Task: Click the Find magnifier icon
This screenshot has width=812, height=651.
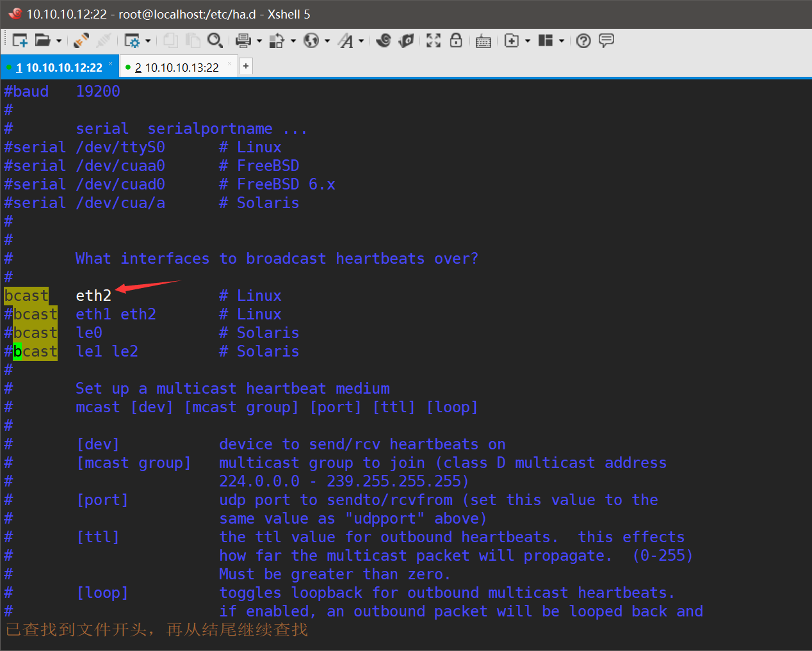Action: [215, 40]
